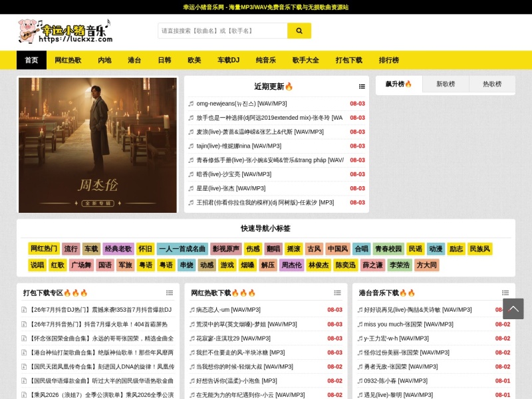This screenshot has height=399, width=532.
Task: Click in the song or singer search field
Action: point(223,31)
